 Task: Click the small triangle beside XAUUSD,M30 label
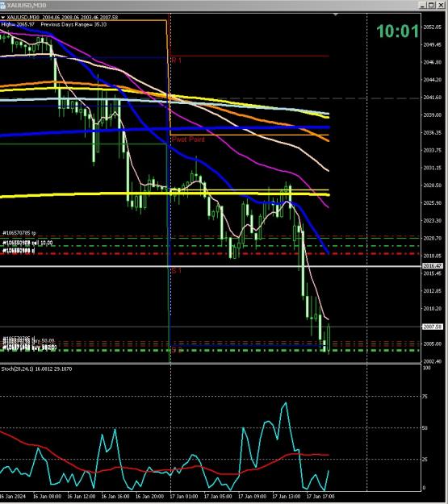(3, 18)
